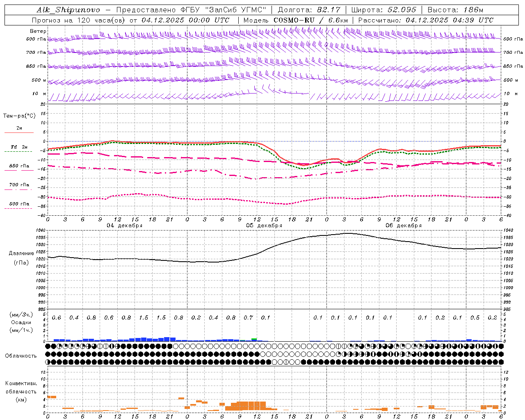The width and height of the screenshot is (525, 420).
Task: Click the Осадки precipitation label
Action: tap(21, 322)
